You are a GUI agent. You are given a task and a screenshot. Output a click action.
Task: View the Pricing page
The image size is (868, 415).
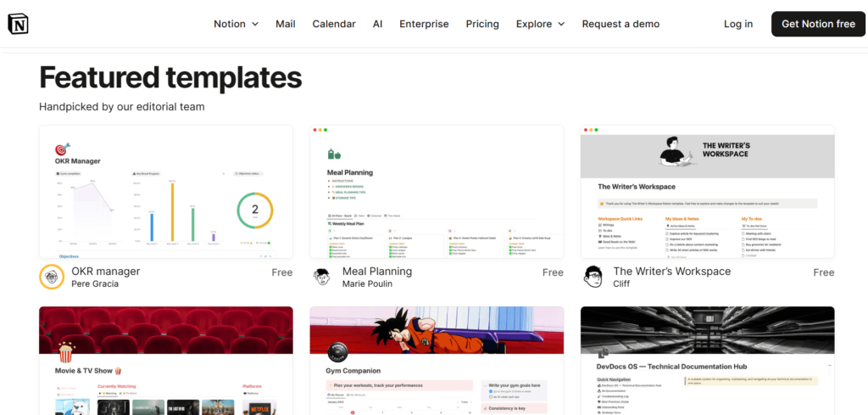click(x=482, y=24)
